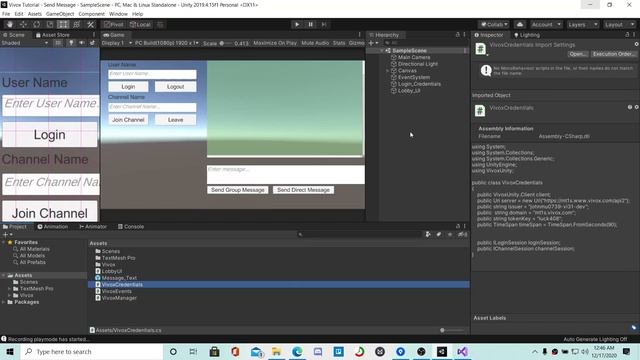Toggle Scene view lighting bulb

[x=71, y=43]
